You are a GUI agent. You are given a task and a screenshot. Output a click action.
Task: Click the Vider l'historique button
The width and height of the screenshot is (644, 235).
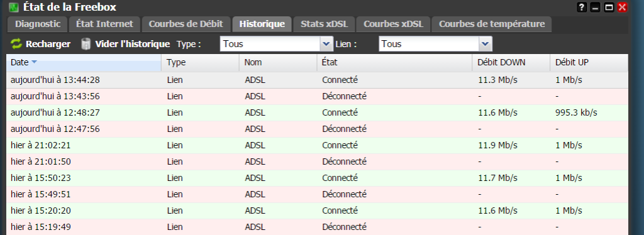point(126,44)
